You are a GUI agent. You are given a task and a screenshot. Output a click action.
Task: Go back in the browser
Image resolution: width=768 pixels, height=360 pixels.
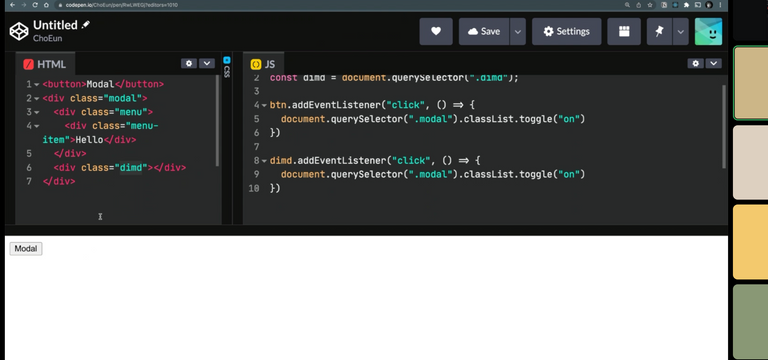tap(13, 5)
